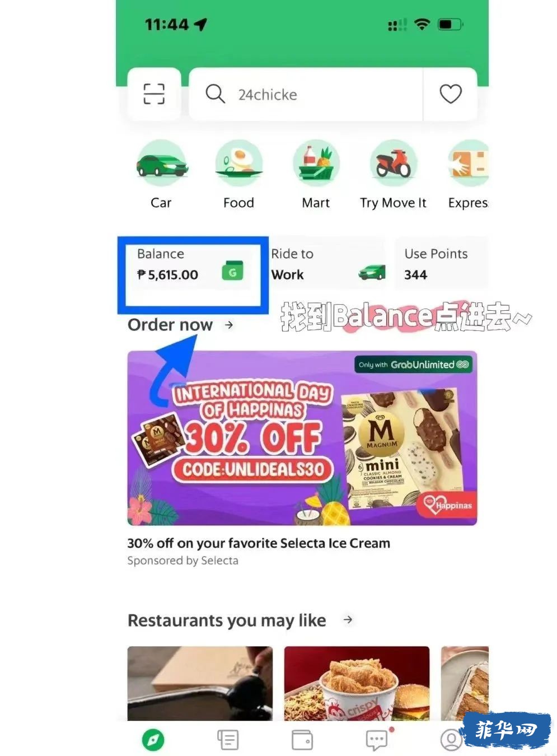The image size is (557, 756).
Task: Select the Car service icon
Action: [x=161, y=164]
